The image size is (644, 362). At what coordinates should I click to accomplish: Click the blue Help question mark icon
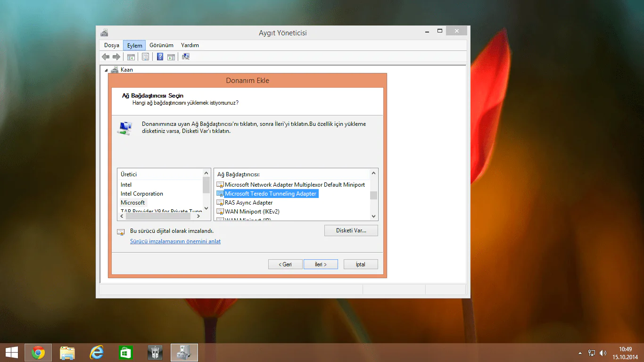160,57
